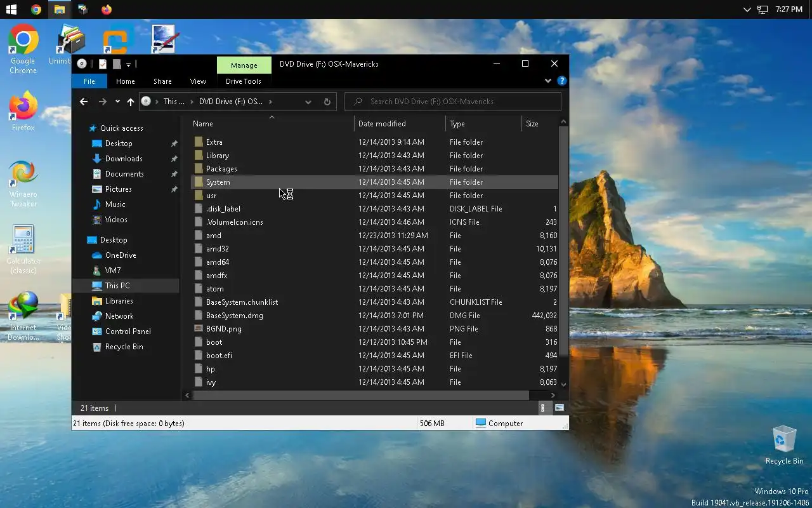Sort by Date modified column header
The image size is (812, 508).
coord(400,124)
